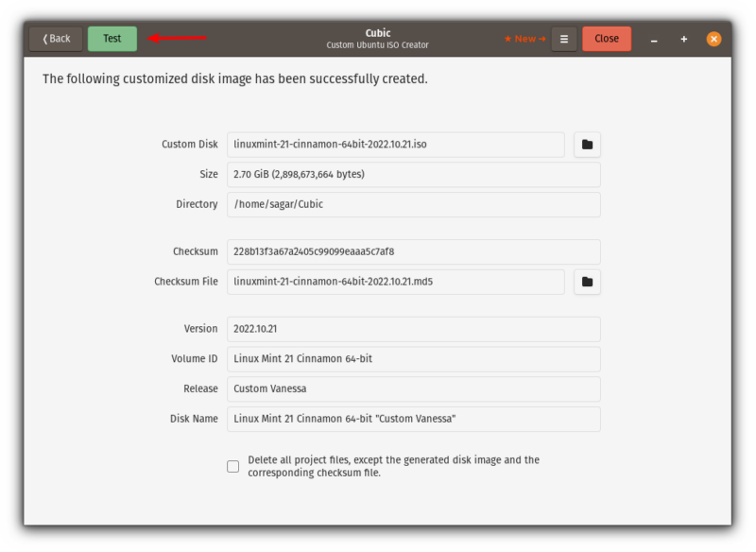Click the Release field showing Custom Vanessa

(x=414, y=388)
